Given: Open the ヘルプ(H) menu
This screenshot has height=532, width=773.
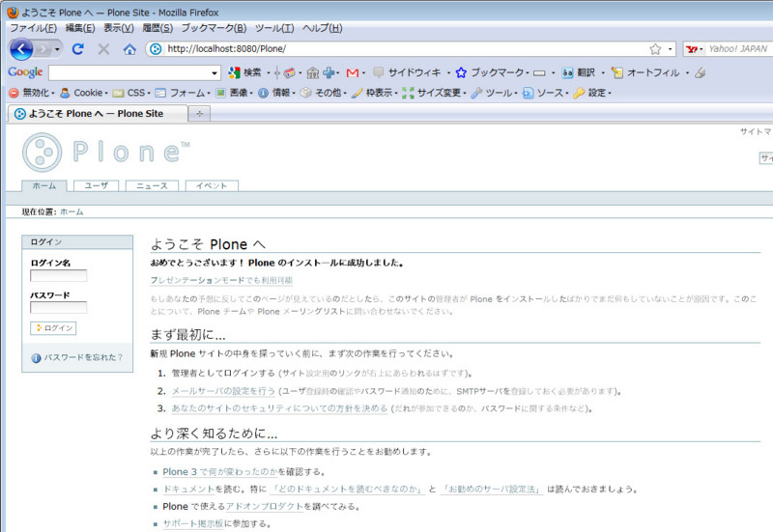Looking at the screenshot, I should (x=322, y=28).
